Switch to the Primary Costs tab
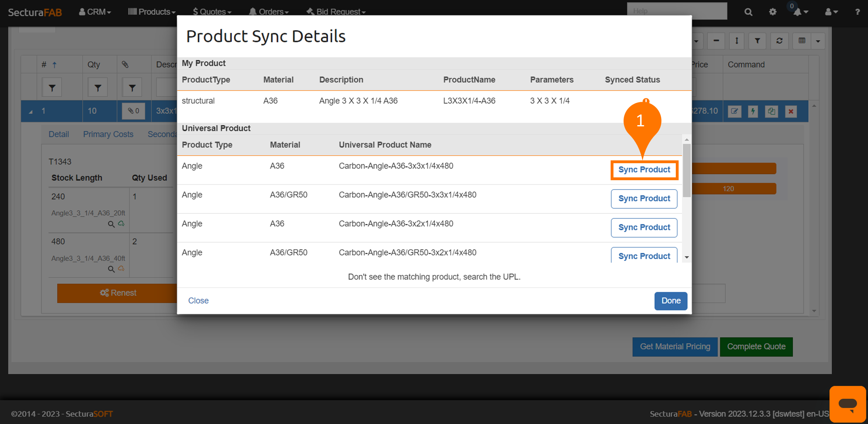This screenshot has height=424, width=868. (108, 134)
